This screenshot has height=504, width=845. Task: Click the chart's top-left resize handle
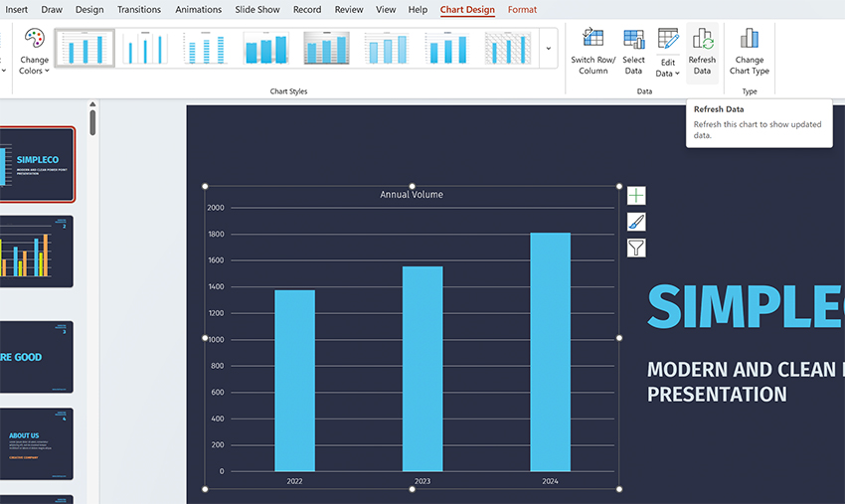pos(205,187)
